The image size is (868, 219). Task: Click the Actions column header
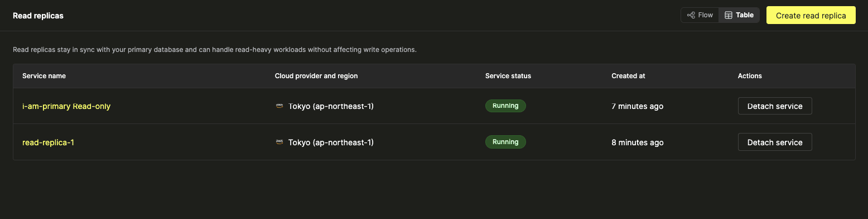pos(750,76)
